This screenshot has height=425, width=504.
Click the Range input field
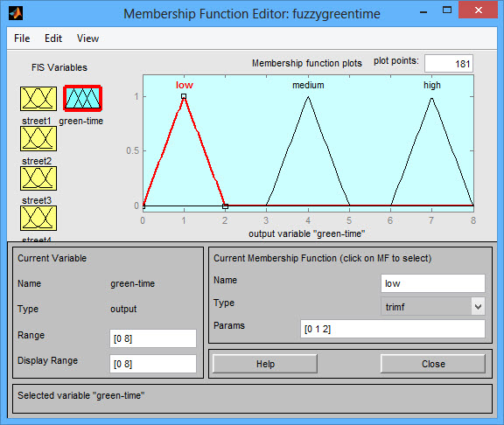(152, 338)
